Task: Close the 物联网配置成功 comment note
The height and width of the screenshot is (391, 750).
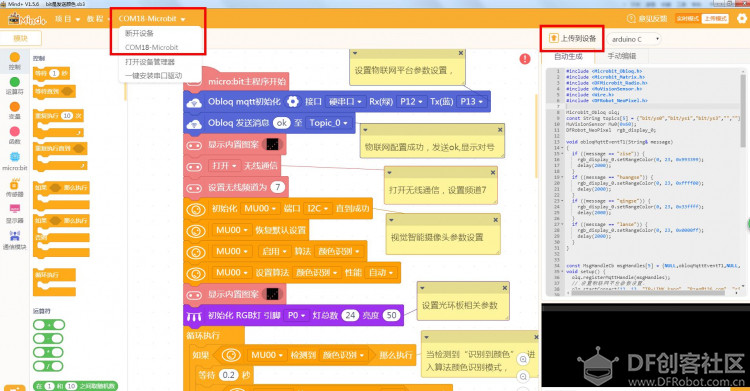Action: pos(500,130)
